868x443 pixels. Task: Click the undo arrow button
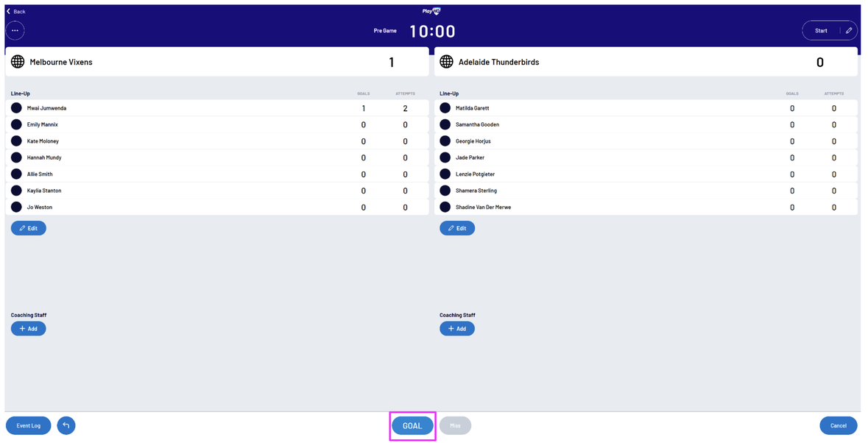[66, 425]
